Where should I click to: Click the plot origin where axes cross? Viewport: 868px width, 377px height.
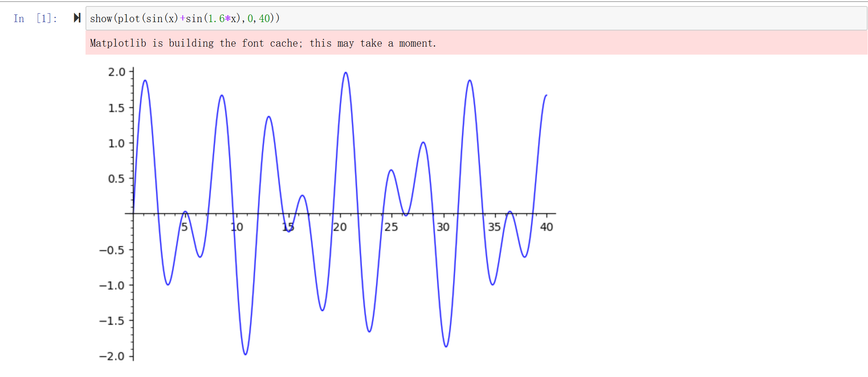pyautogui.click(x=133, y=214)
